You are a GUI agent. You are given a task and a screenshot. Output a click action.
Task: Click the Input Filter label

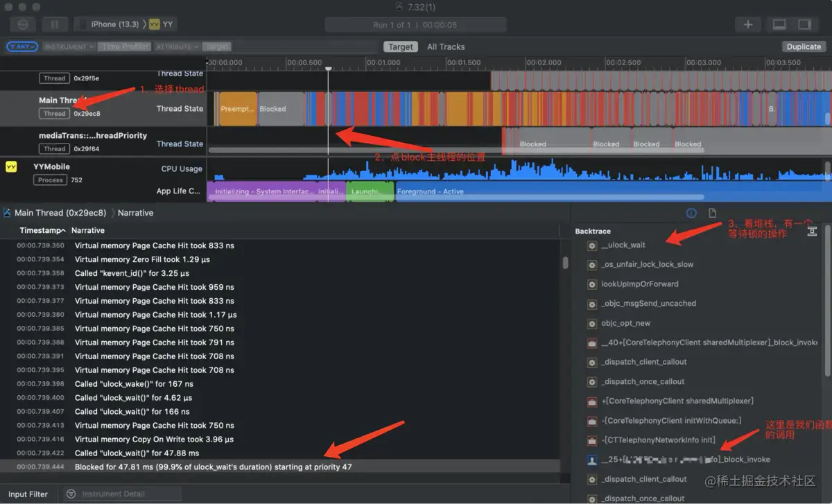28,494
